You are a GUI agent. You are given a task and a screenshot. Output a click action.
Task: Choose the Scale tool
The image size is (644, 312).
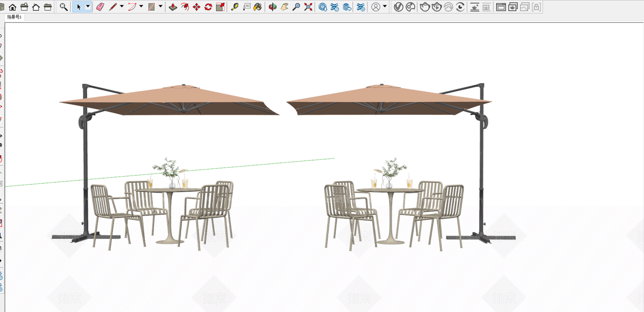tap(220, 7)
